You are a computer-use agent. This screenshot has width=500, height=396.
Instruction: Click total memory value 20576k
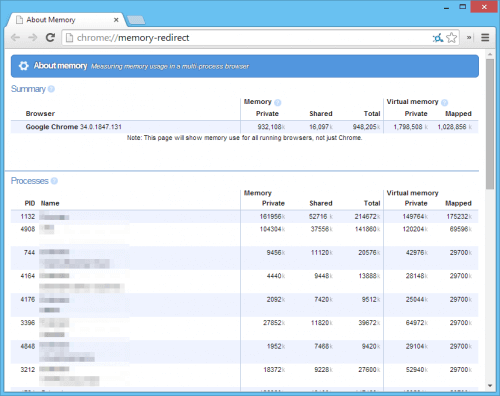(369, 253)
